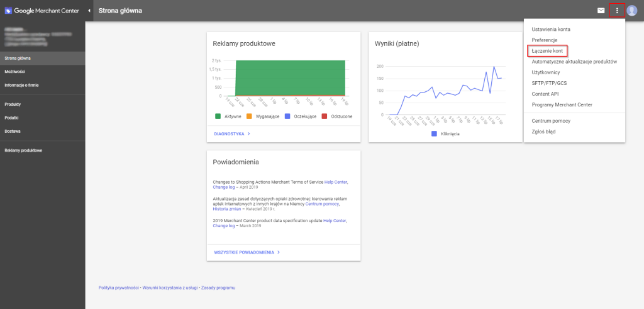This screenshot has height=309, width=644.
Task: Click the Google Merchant Center logo icon
Action: pos(8,11)
